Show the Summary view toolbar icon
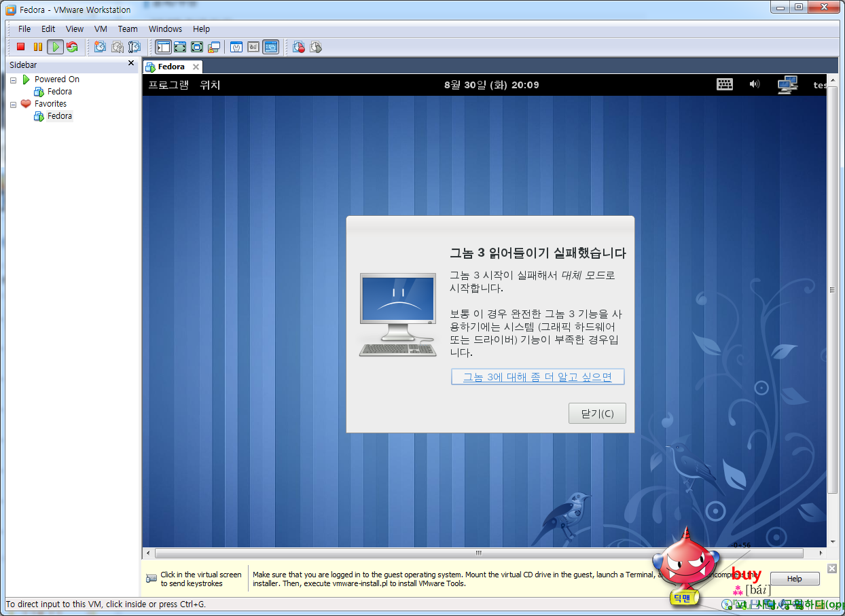 [x=236, y=47]
